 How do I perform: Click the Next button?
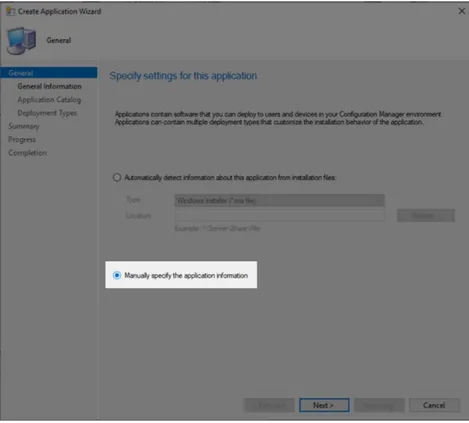(324, 405)
